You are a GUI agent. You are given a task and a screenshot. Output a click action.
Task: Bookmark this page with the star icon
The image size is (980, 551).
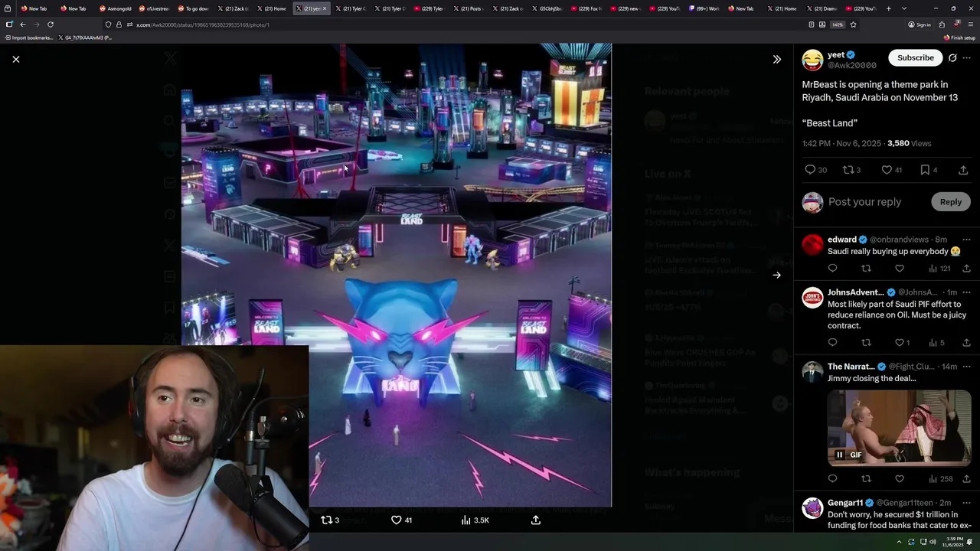(853, 24)
